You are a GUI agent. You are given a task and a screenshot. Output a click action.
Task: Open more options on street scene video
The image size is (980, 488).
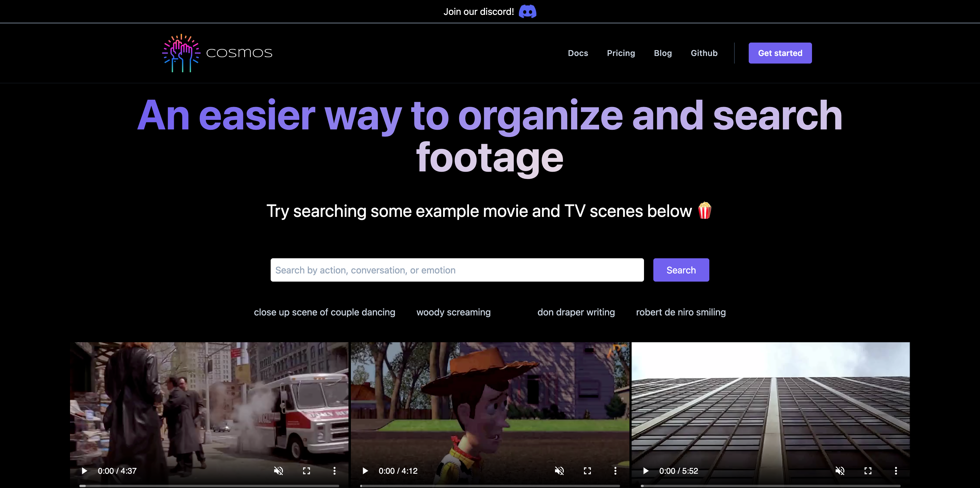[x=335, y=471]
